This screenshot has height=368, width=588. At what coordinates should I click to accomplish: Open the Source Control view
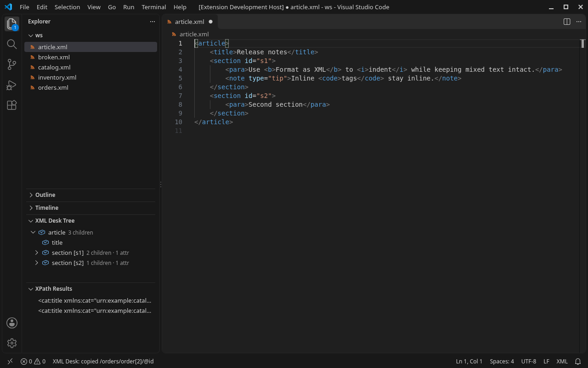coord(12,65)
